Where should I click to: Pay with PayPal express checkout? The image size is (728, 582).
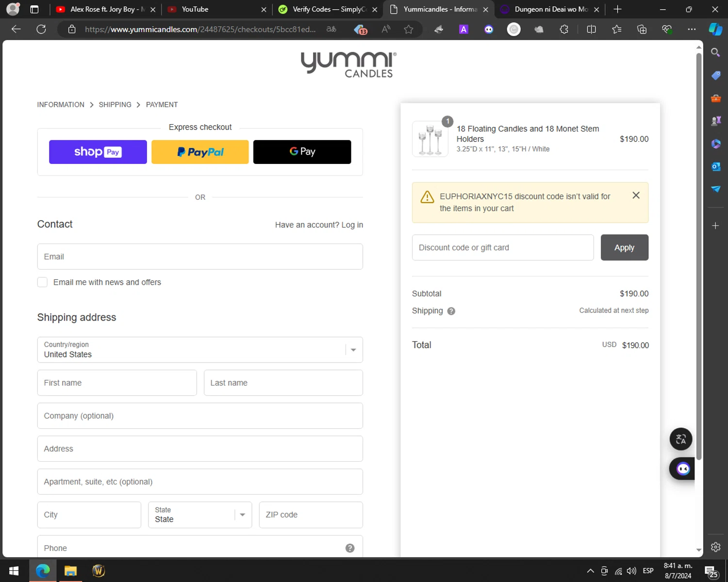point(200,152)
